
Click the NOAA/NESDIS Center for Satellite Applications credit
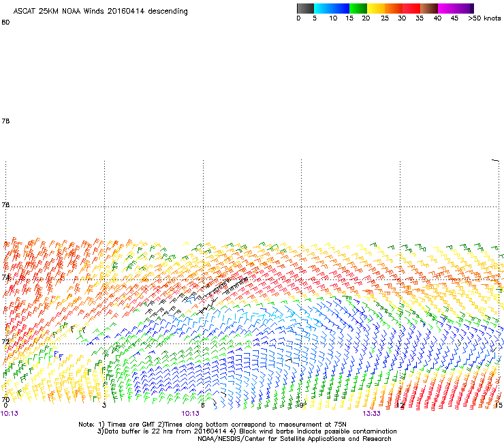[294, 438]
